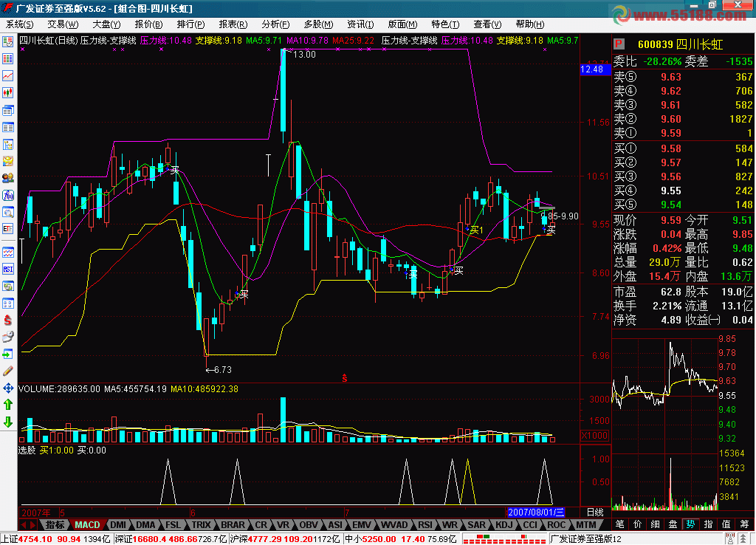Switch to the KDJ indicator tab
Image resolution: width=756 pixels, height=545 pixels.
504,525
